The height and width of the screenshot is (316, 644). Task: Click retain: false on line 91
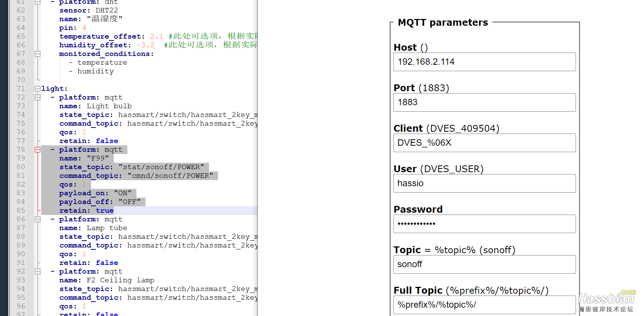[x=88, y=263]
